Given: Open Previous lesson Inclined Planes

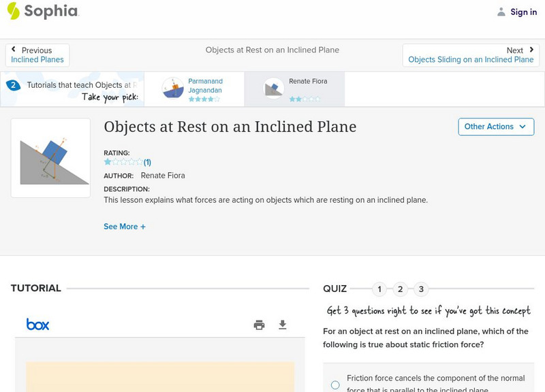Looking at the screenshot, I should click(x=37, y=55).
